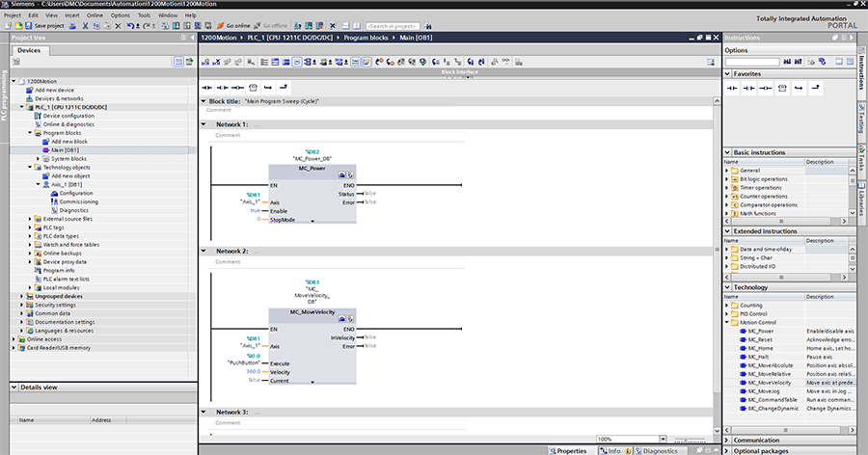Click the Search in project field
This screenshot has height=455, width=868.
click(393, 26)
